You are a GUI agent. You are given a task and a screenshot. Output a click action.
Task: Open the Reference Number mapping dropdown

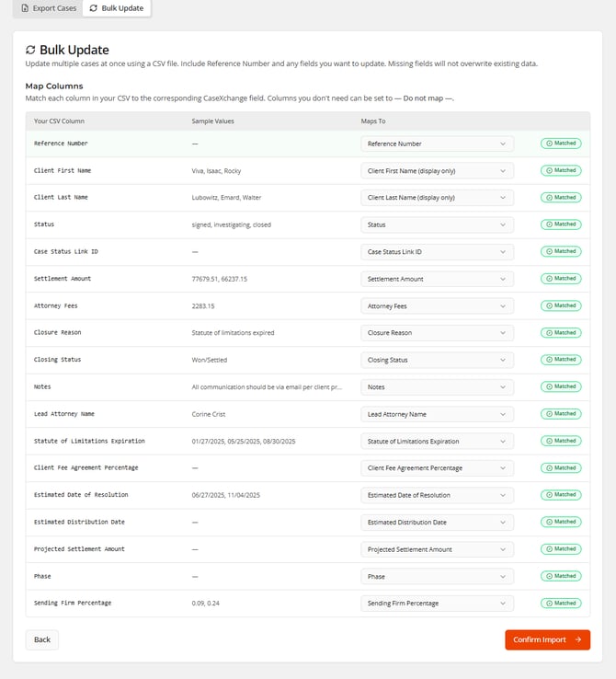437,144
